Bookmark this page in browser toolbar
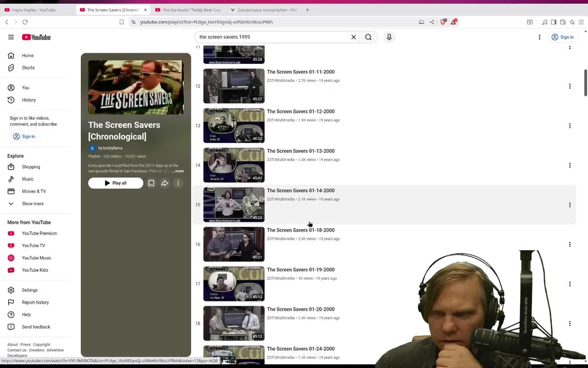Image resolution: width=588 pixels, height=368 pixels. click(x=121, y=22)
